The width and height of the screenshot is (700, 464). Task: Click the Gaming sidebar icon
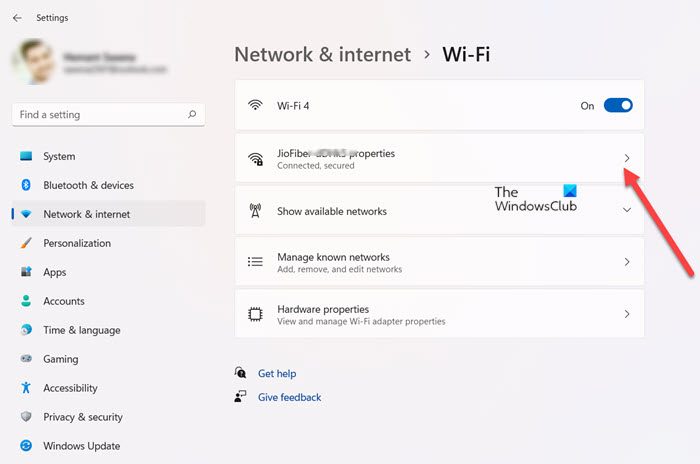(25, 359)
